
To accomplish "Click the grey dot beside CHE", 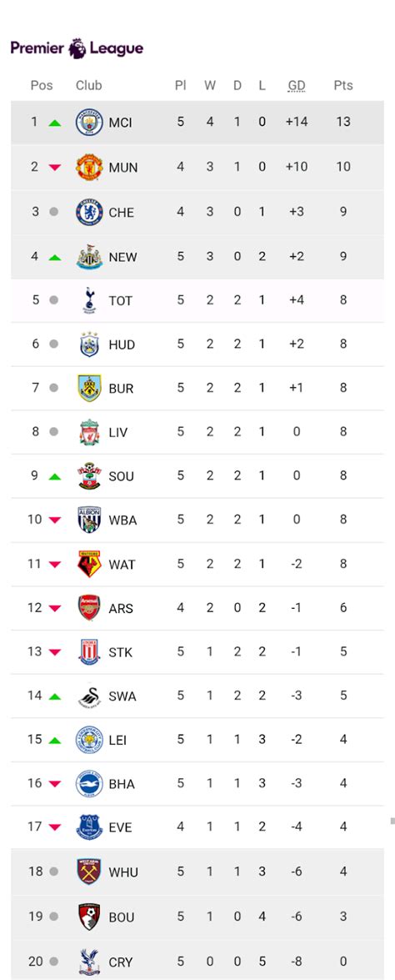I will point(53,212).
